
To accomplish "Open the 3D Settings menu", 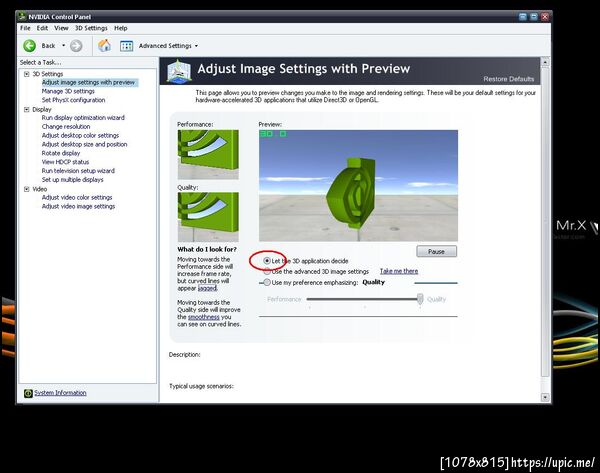I will point(91,28).
